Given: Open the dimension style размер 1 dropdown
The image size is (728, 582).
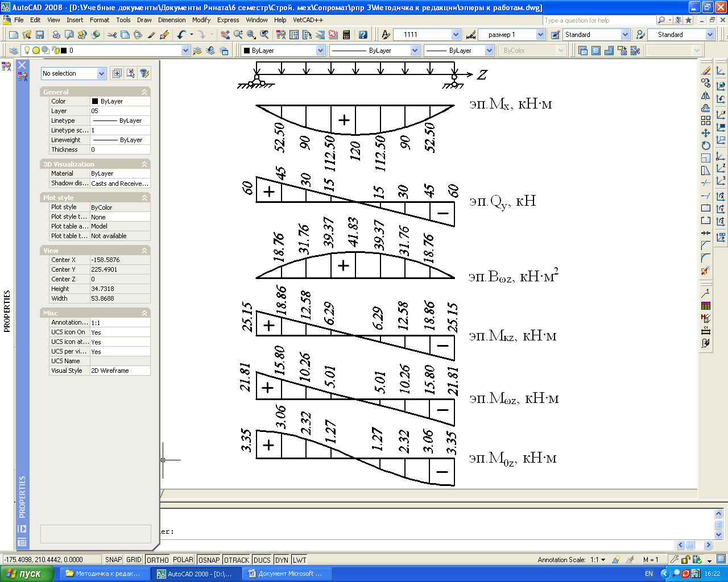Looking at the screenshot, I should 511,35.
